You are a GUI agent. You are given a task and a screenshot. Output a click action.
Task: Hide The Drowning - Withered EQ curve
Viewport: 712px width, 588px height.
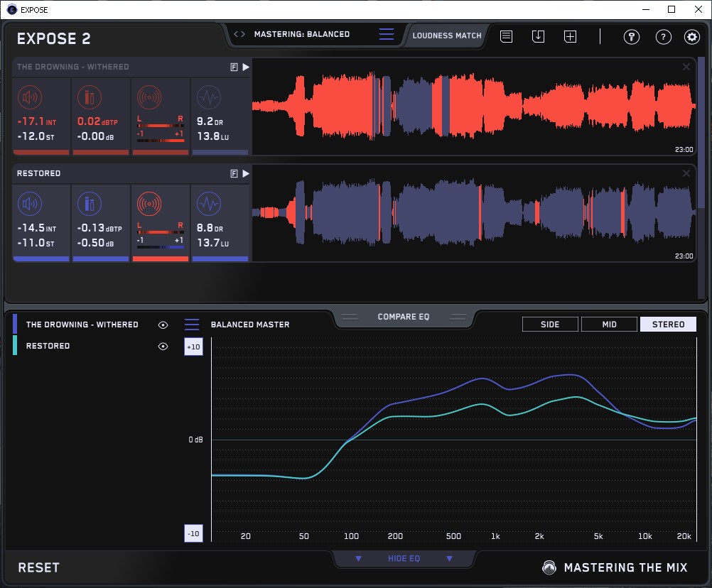163,325
